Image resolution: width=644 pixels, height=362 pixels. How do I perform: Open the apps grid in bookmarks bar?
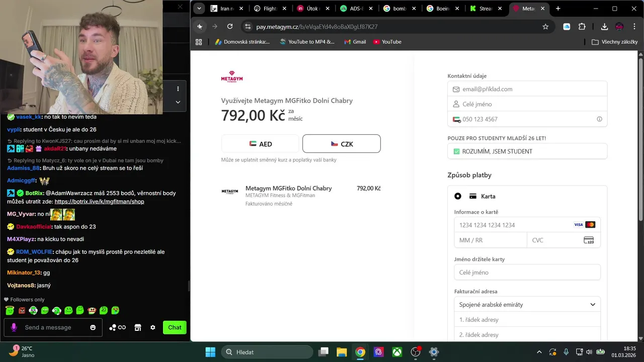(x=199, y=42)
